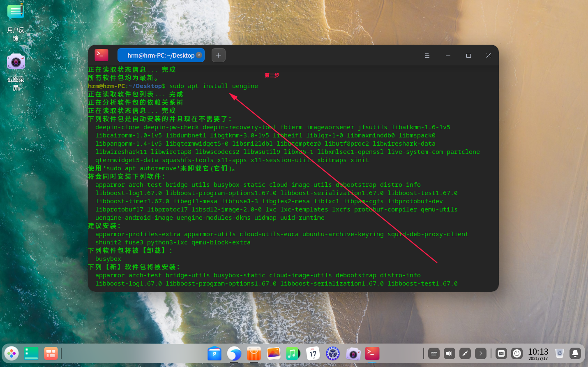Click the package name "uengine-modules-dkms"
The height and width of the screenshot is (367, 588).
click(x=214, y=218)
